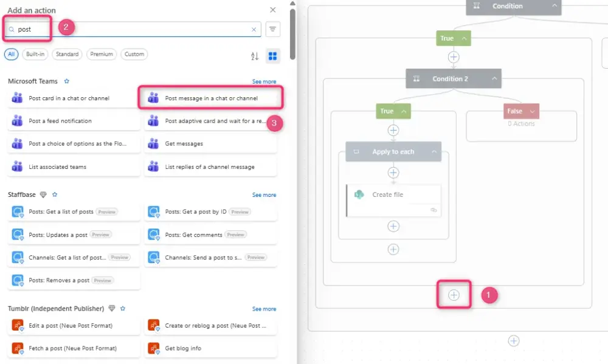Switch to the grid view icon
The width and height of the screenshot is (608, 364).
[x=273, y=56]
